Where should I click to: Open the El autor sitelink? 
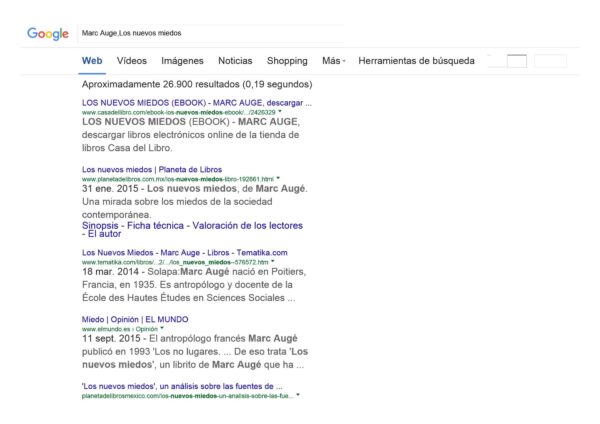tap(104, 234)
